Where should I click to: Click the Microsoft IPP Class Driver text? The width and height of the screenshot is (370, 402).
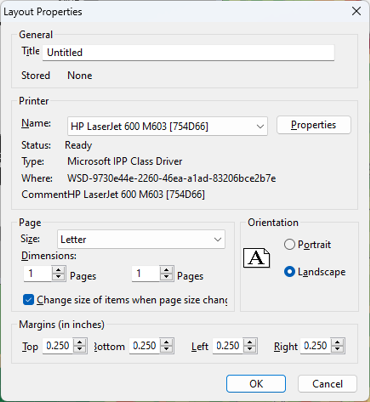coord(125,161)
